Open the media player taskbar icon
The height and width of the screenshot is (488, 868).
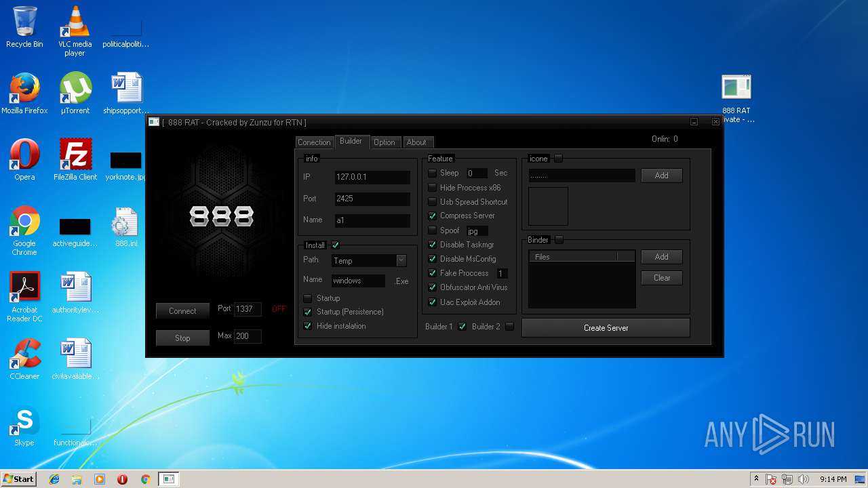100,479
